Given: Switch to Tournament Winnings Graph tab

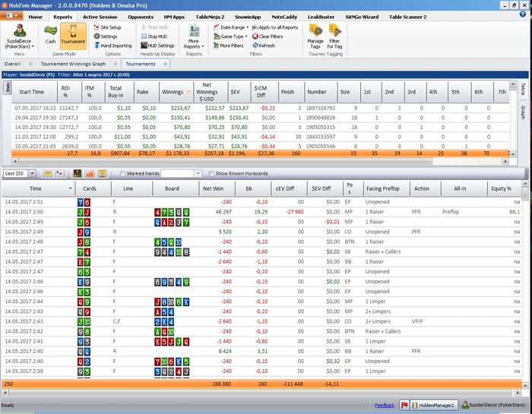Looking at the screenshot, I should (73, 64).
